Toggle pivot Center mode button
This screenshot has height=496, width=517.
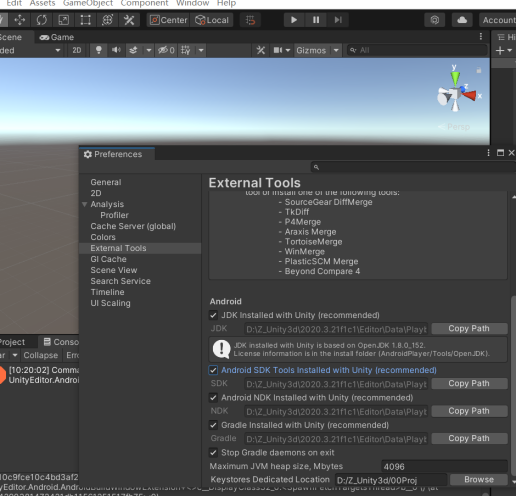click(x=169, y=20)
